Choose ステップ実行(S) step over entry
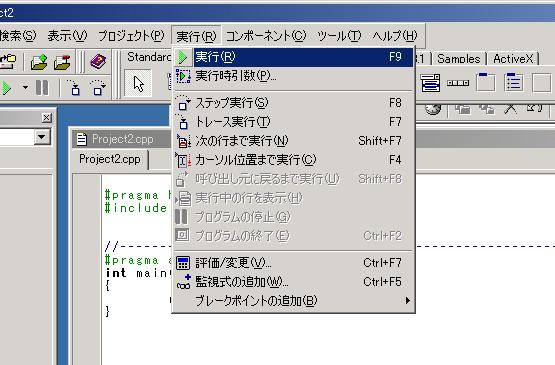 tap(293, 103)
